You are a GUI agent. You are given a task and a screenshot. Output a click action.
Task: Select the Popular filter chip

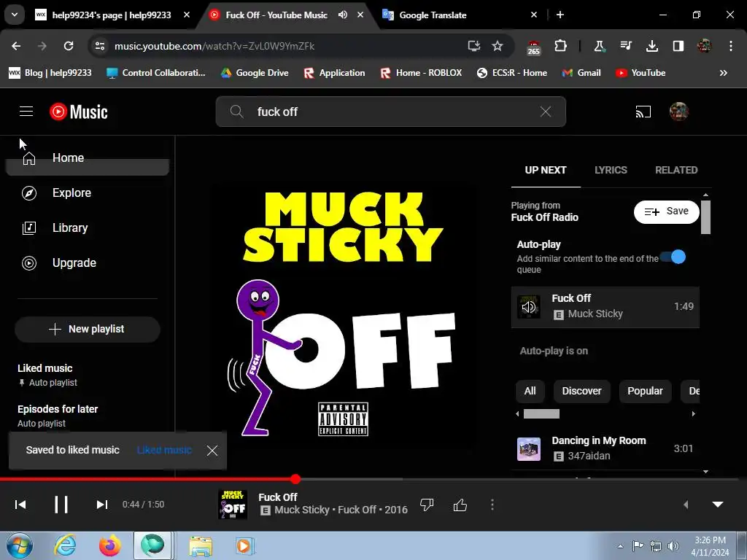click(645, 391)
